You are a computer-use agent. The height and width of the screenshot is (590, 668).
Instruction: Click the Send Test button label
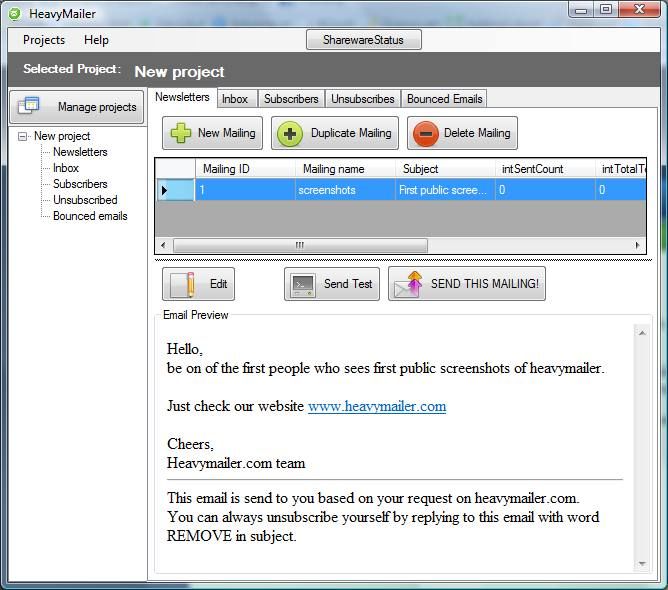click(x=348, y=284)
